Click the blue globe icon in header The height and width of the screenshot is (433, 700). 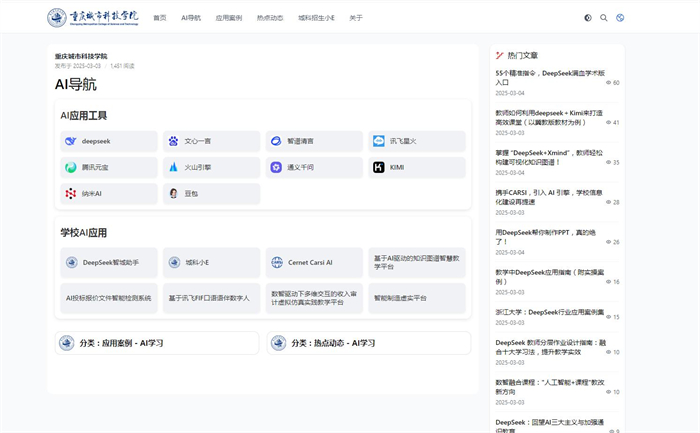click(x=620, y=18)
